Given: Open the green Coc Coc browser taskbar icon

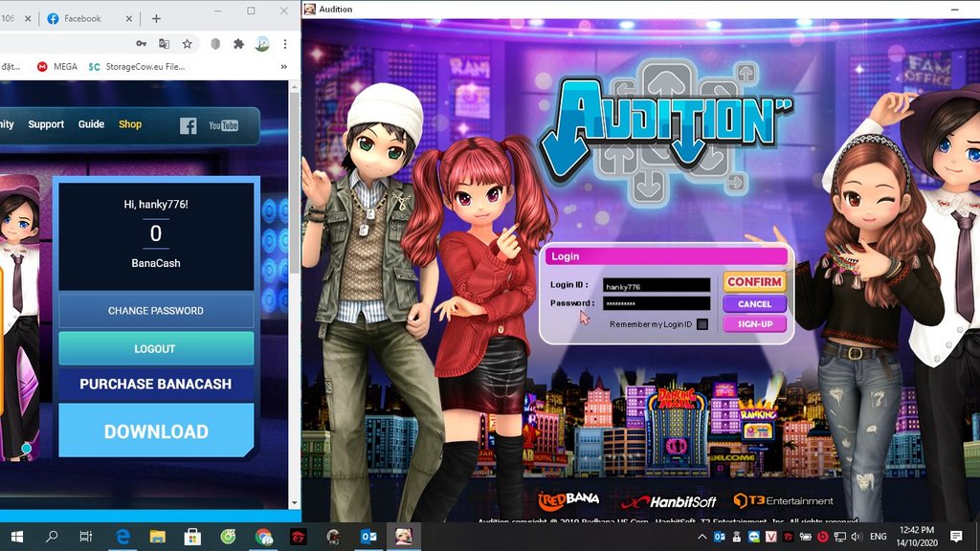Looking at the screenshot, I should pyautogui.click(x=228, y=536).
